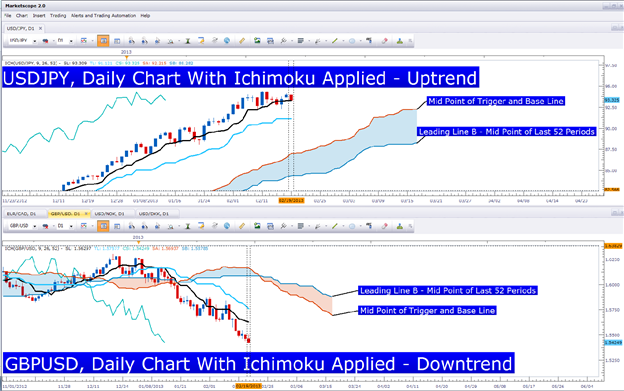624x391 pixels.
Task: Click the hourglass-shaped icon in lower GBP/USD toolbar
Action: point(188,226)
